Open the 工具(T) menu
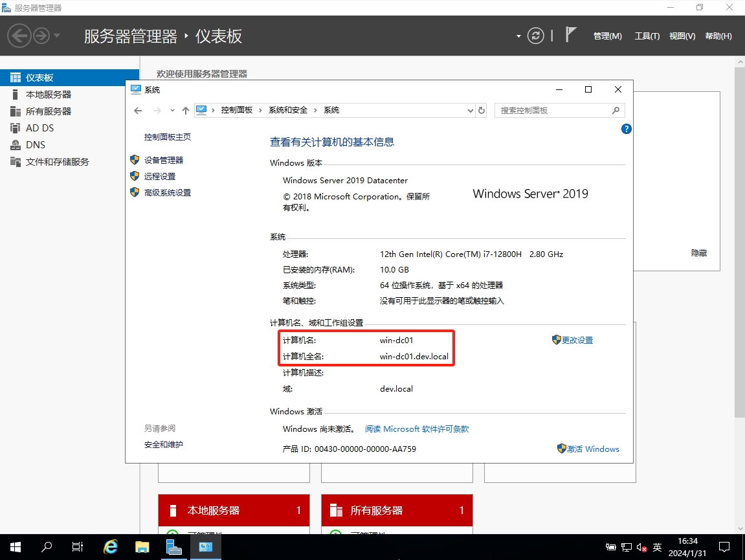The width and height of the screenshot is (745, 560). point(647,36)
